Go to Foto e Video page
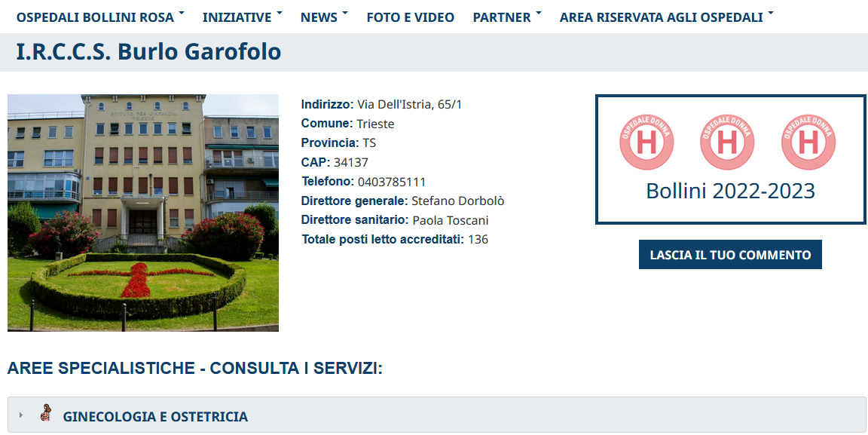 [x=410, y=17]
